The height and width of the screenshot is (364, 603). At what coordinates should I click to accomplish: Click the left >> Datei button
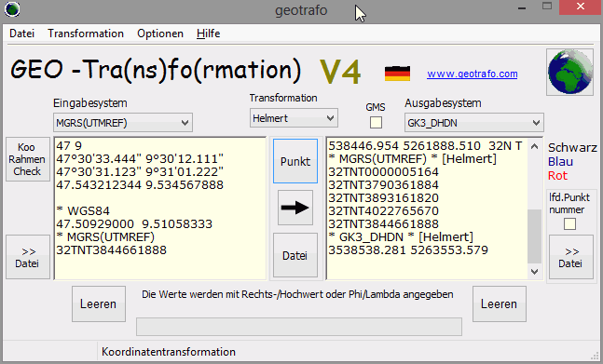[x=28, y=257]
